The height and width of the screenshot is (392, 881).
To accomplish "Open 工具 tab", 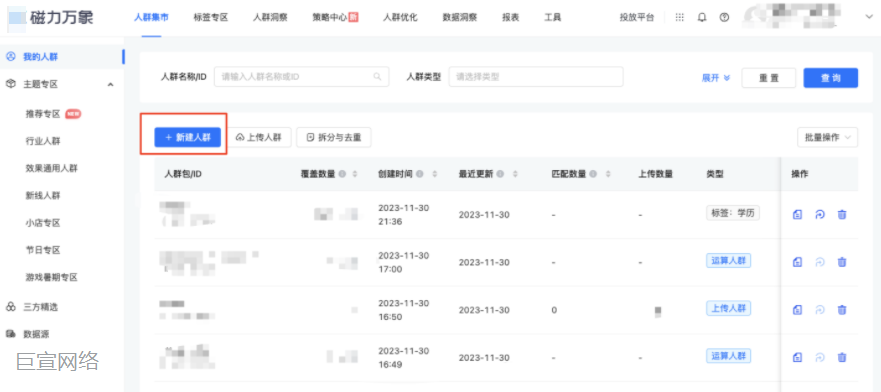I will (553, 17).
